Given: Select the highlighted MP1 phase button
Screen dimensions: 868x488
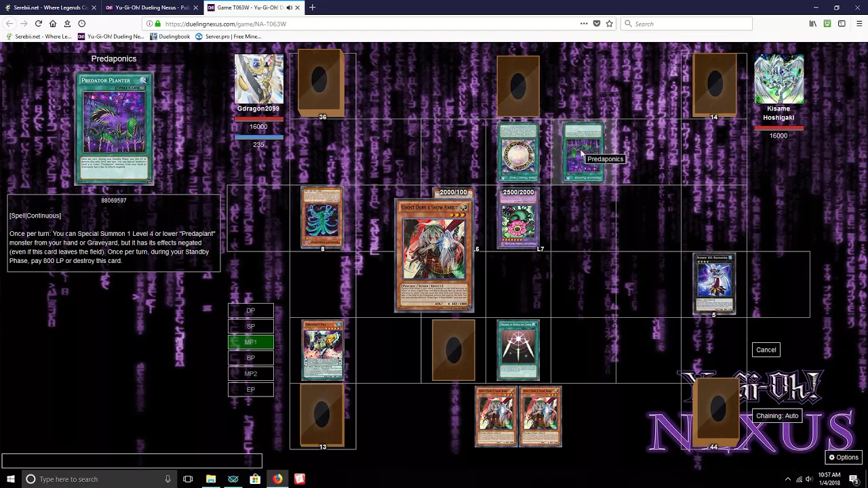Looking at the screenshot, I should pyautogui.click(x=250, y=342).
